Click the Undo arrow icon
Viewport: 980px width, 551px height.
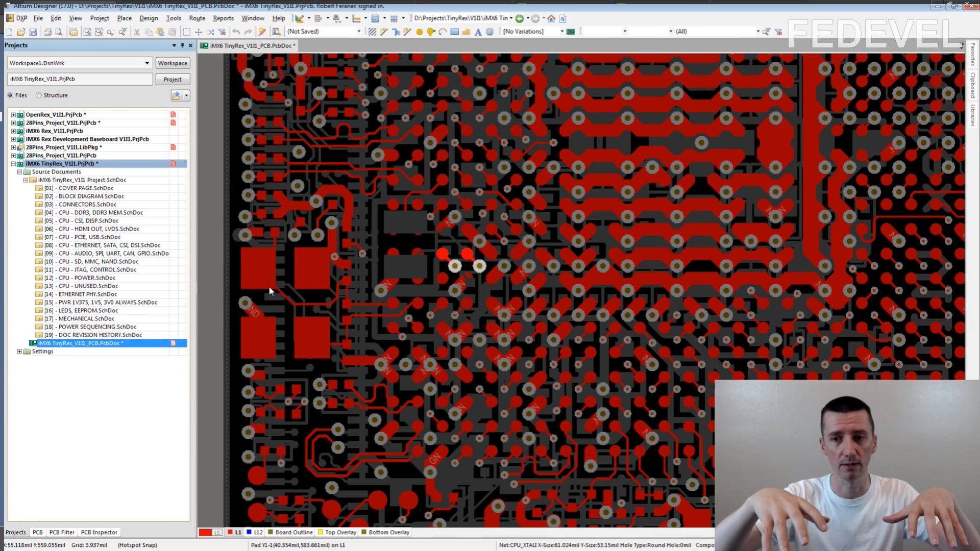(x=236, y=32)
